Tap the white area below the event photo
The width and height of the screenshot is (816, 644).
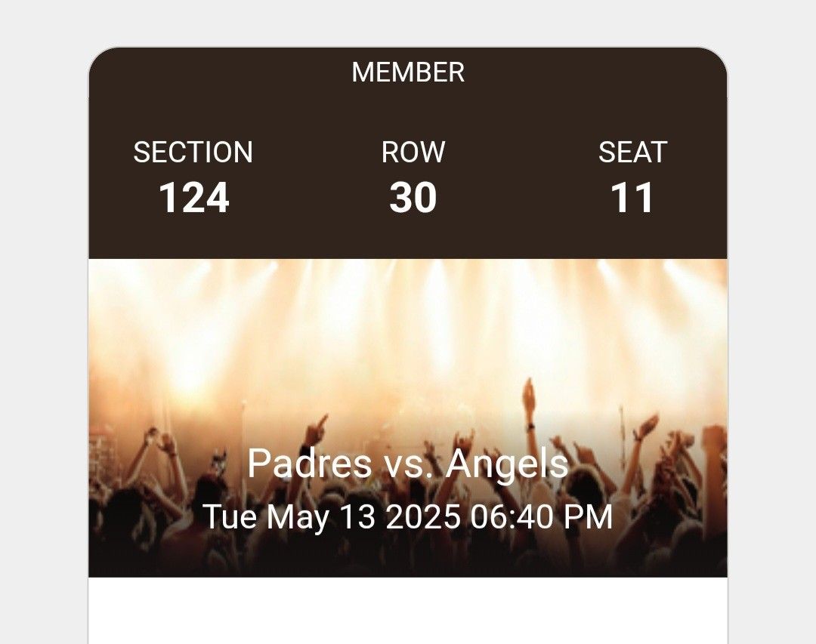(x=408, y=610)
